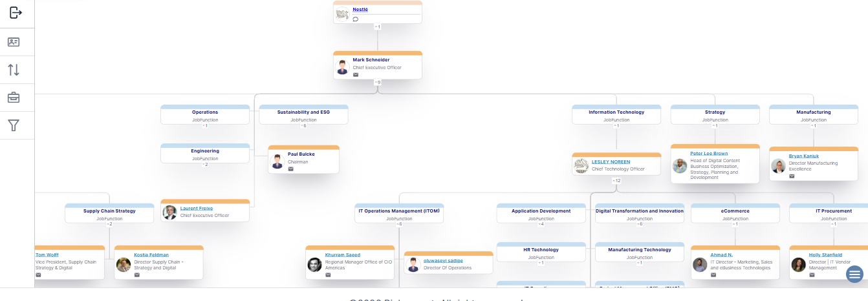
Task: Collapse the Information Technology node count
Action: click(x=616, y=126)
